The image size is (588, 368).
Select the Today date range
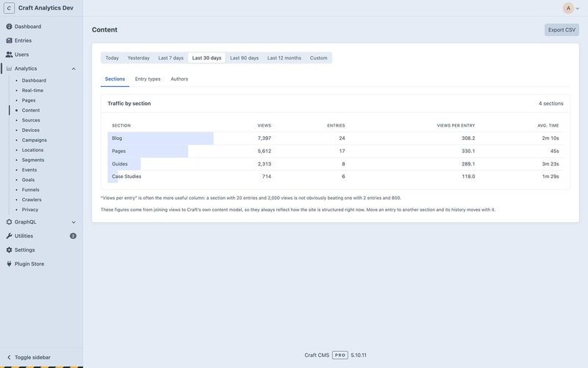coord(112,58)
